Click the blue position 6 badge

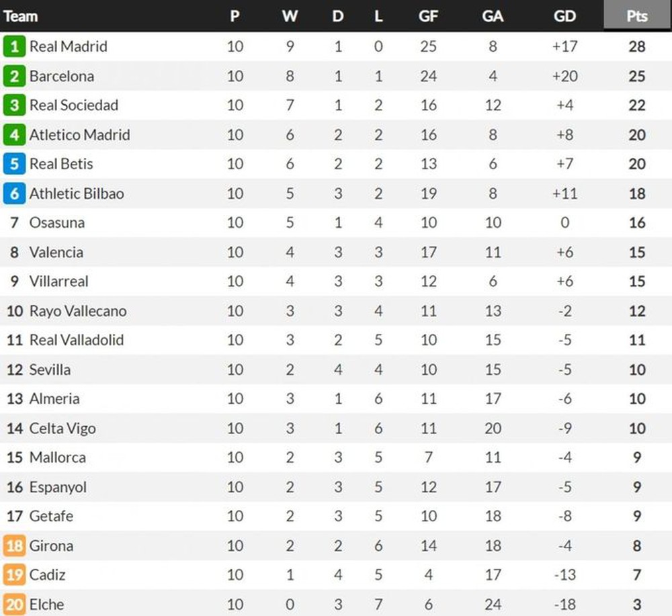(x=14, y=193)
